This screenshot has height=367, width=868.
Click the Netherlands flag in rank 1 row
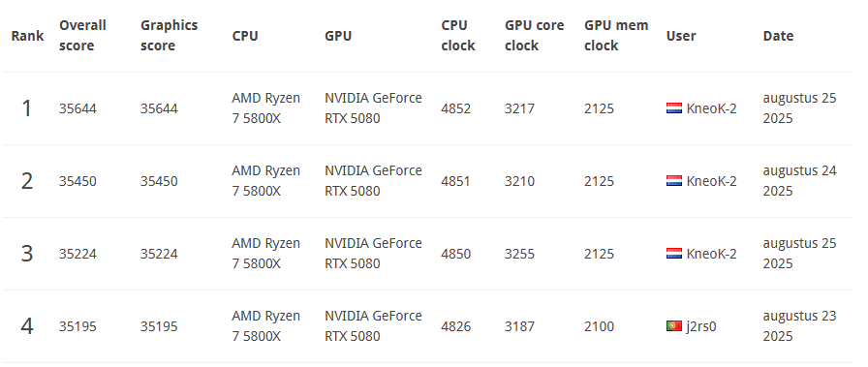(673, 108)
